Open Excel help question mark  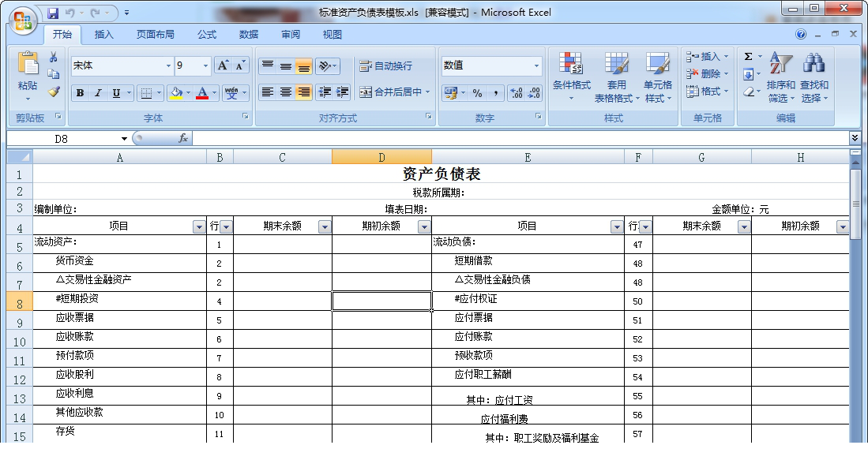click(801, 34)
